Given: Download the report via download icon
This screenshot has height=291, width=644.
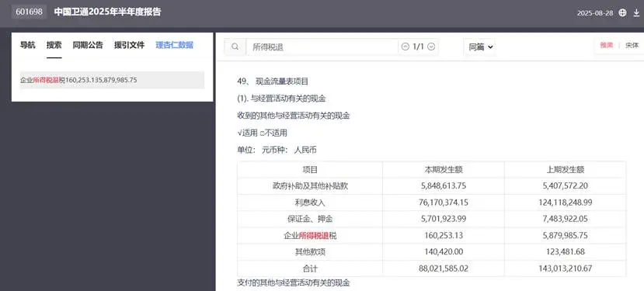Looking at the screenshot, I should [636, 12].
